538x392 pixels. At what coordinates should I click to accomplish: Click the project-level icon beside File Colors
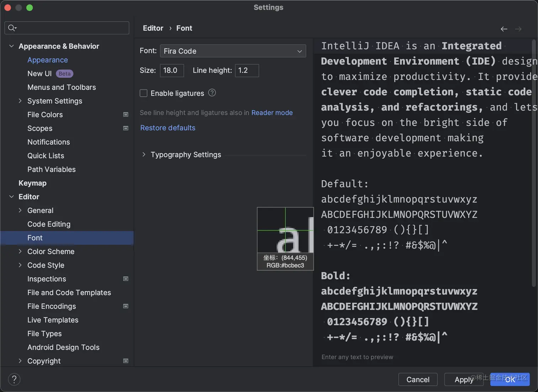pyautogui.click(x=126, y=115)
